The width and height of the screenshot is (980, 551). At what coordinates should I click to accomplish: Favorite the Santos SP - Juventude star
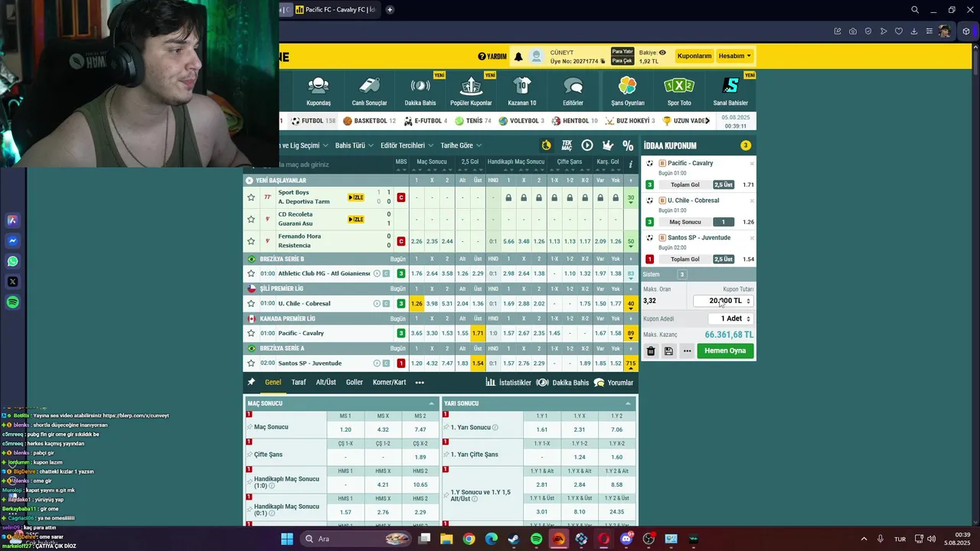pos(251,364)
